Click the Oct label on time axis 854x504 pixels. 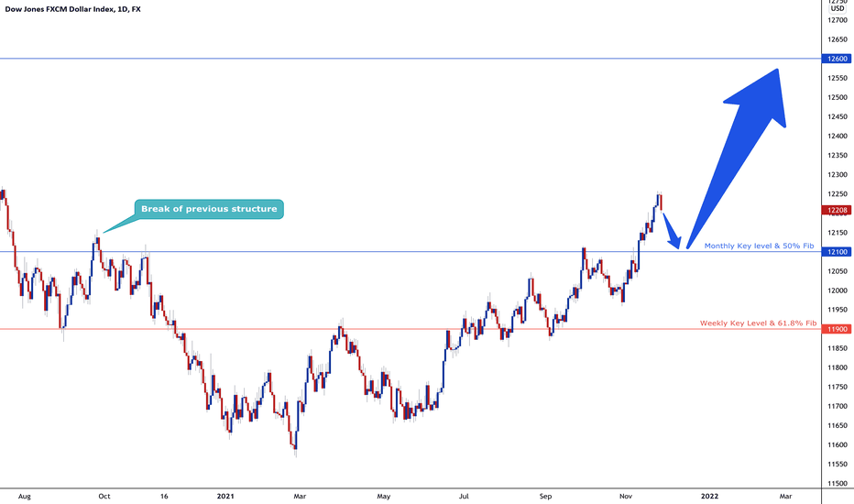104,496
